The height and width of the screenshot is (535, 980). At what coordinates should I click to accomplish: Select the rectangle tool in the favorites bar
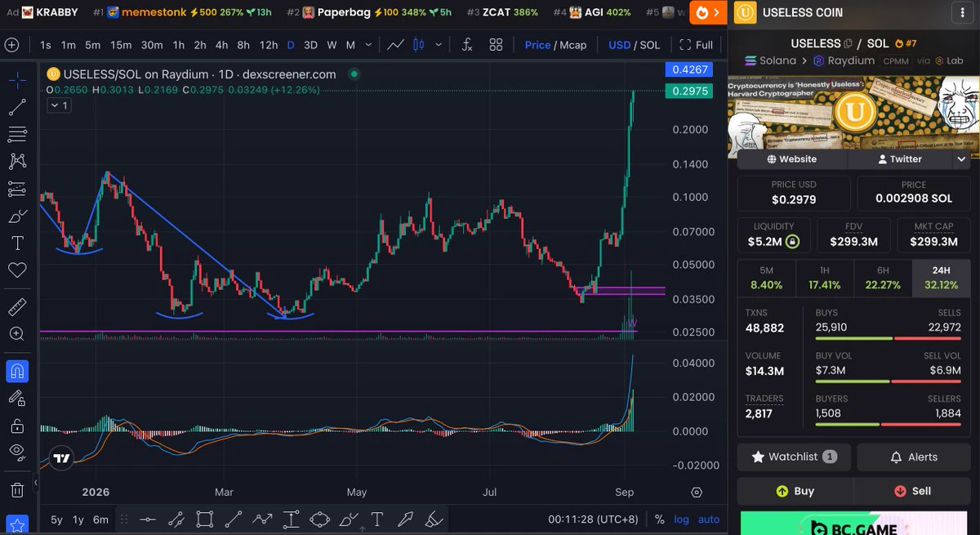tap(205, 519)
